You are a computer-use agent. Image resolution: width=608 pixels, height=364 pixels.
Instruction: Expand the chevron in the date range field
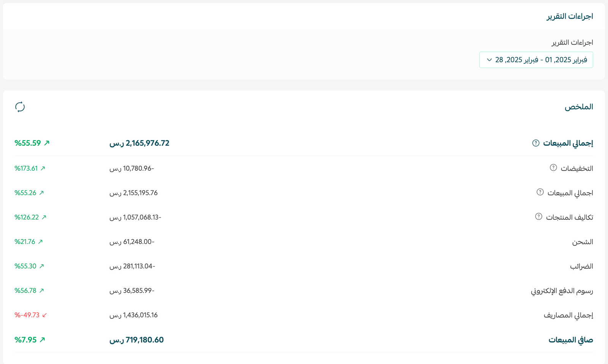pyautogui.click(x=489, y=60)
